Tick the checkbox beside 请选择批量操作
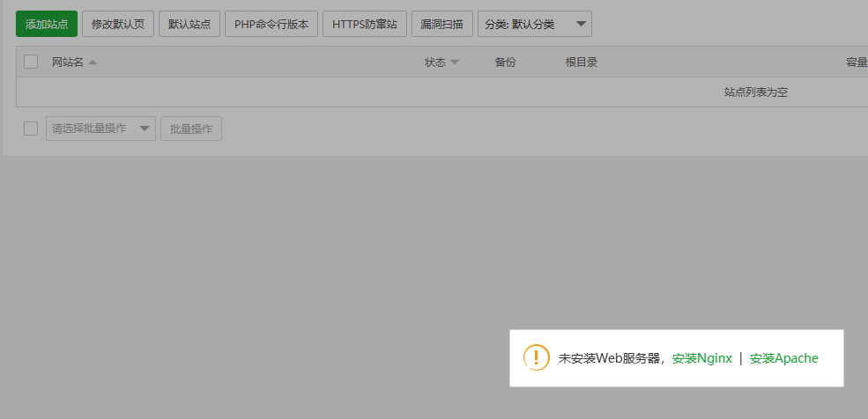 (x=31, y=129)
